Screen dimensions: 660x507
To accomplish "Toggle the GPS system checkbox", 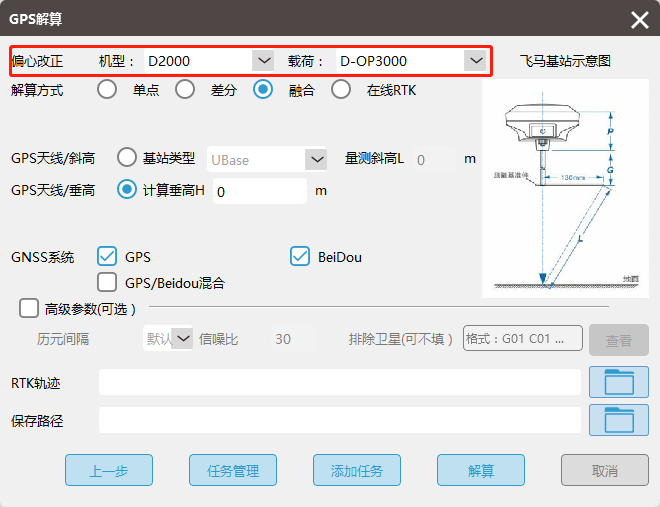I will point(107,256).
